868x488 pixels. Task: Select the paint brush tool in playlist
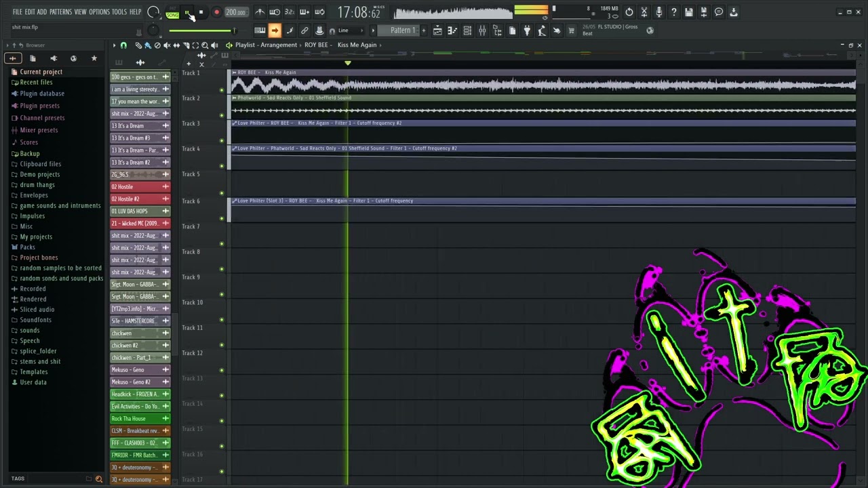pos(148,45)
